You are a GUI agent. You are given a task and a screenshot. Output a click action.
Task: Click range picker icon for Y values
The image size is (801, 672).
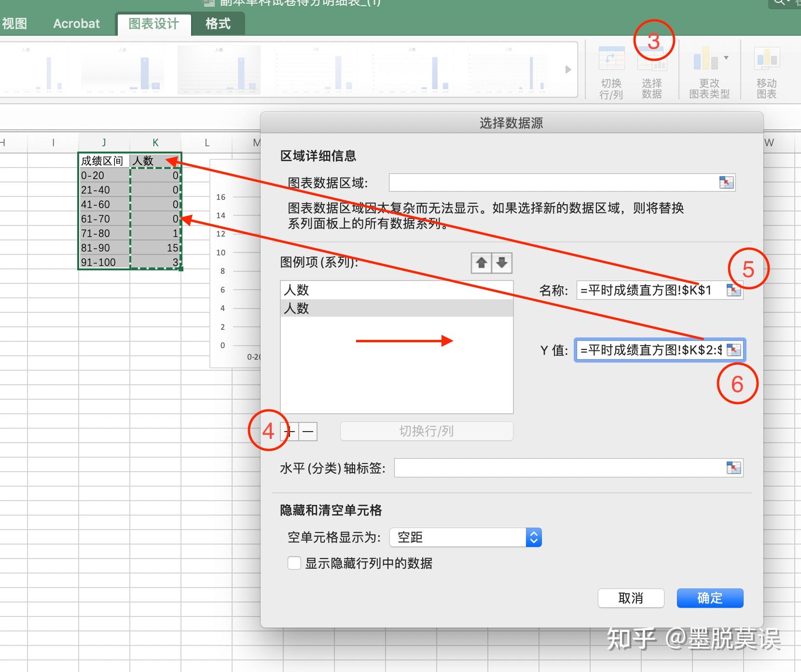733,350
